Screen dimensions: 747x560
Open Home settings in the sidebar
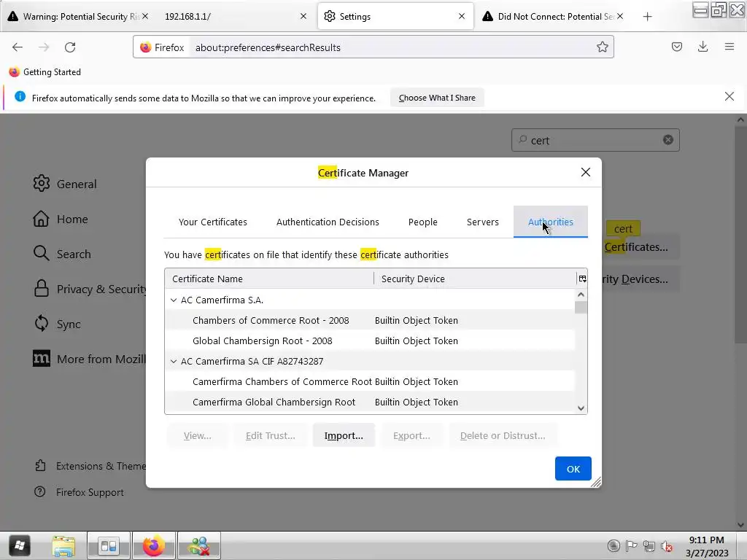[x=61, y=219]
